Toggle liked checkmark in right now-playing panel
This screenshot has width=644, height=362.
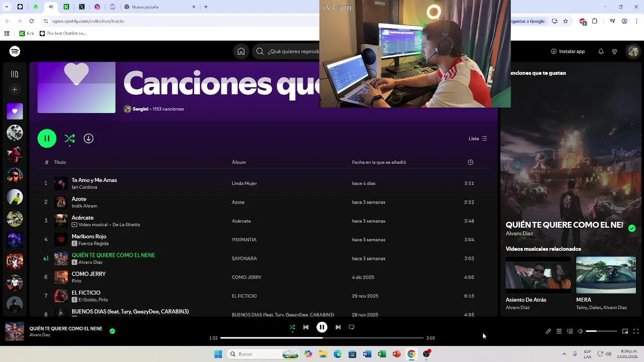(632, 228)
